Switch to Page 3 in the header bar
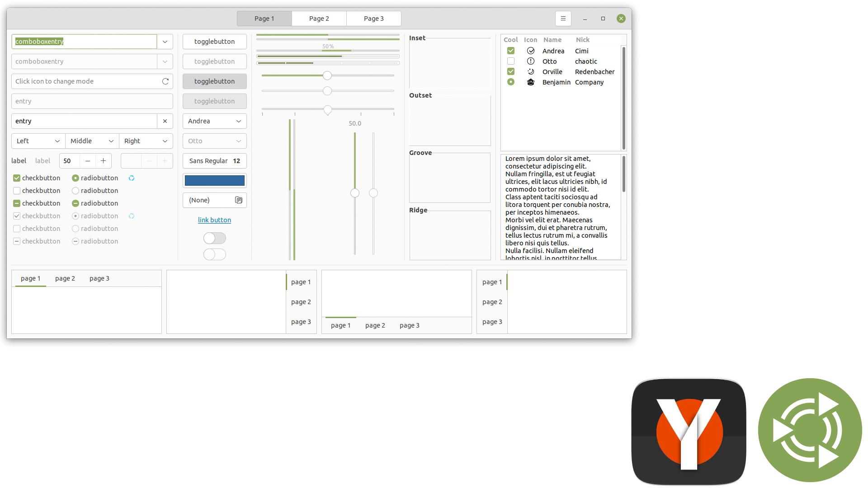The width and height of the screenshot is (868, 488). [374, 19]
